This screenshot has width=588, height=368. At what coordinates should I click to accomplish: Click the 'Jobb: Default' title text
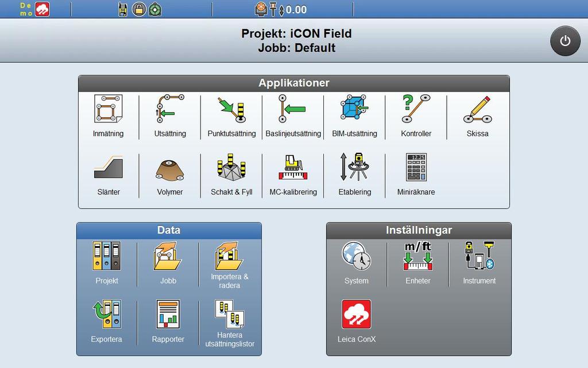(297, 48)
